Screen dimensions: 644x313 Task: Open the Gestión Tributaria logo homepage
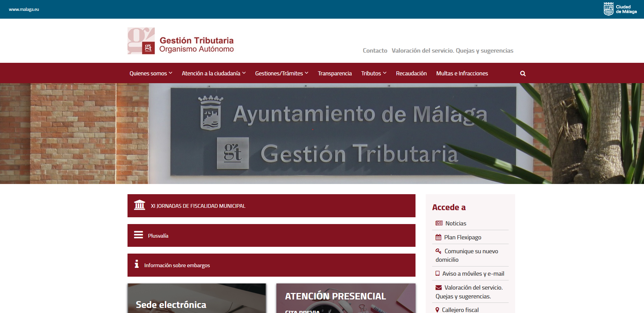pos(181,41)
